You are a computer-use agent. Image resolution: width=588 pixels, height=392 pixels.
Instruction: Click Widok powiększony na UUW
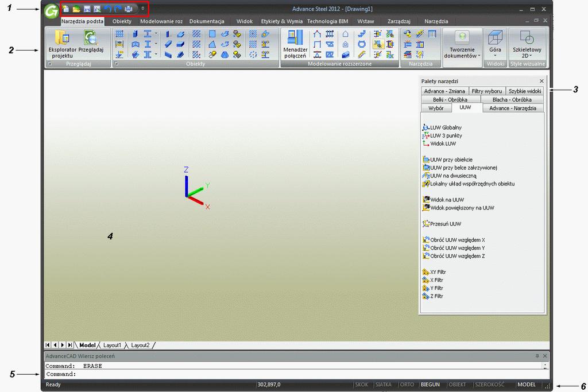pyautogui.click(x=458, y=208)
